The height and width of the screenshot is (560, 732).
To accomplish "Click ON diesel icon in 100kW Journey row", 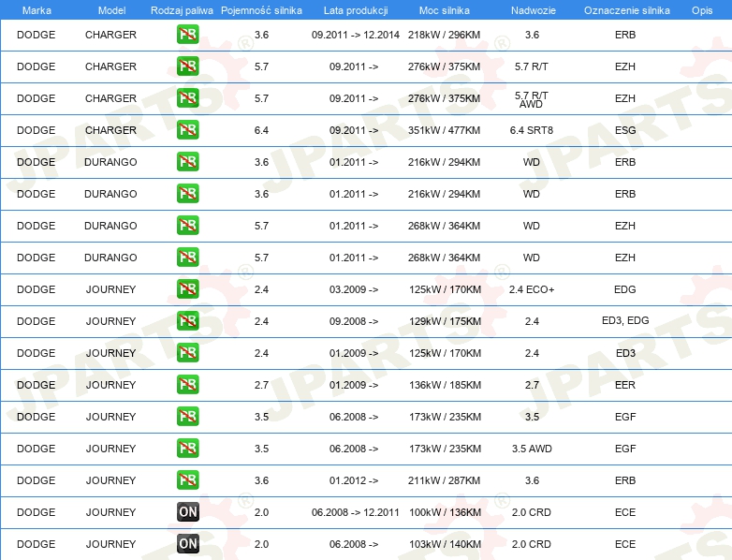I will [187, 512].
